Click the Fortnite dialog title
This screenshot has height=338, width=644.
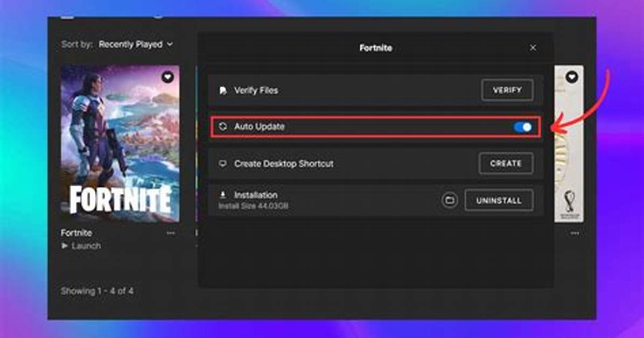tap(375, 48)
